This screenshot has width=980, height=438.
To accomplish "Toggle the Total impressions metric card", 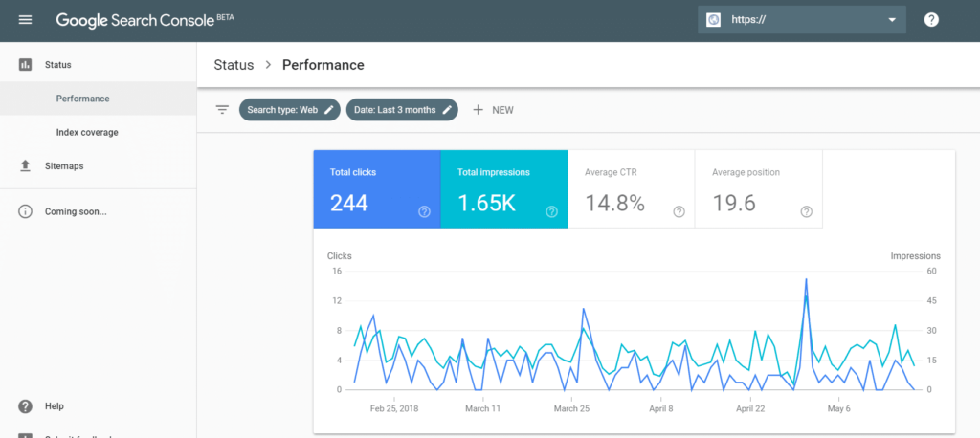I will point(504,189).
